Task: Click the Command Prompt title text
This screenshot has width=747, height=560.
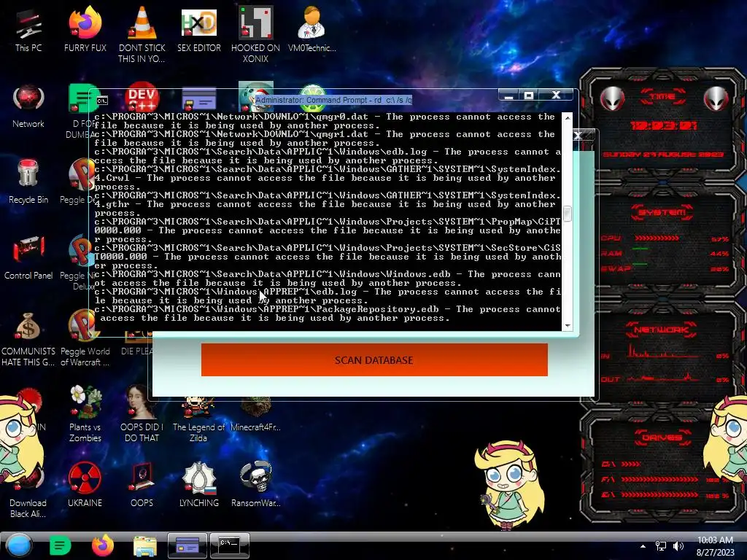Action: tap(333, 100)
